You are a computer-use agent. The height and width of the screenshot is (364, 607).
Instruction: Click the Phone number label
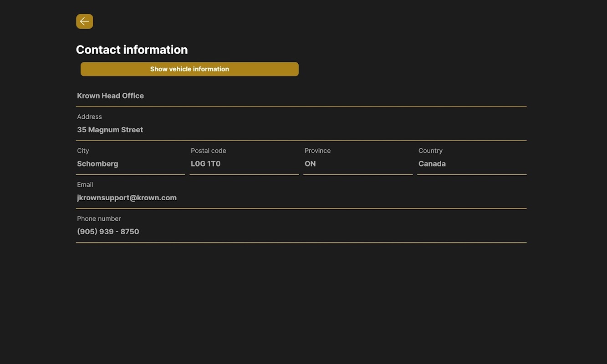pos(99,219)
